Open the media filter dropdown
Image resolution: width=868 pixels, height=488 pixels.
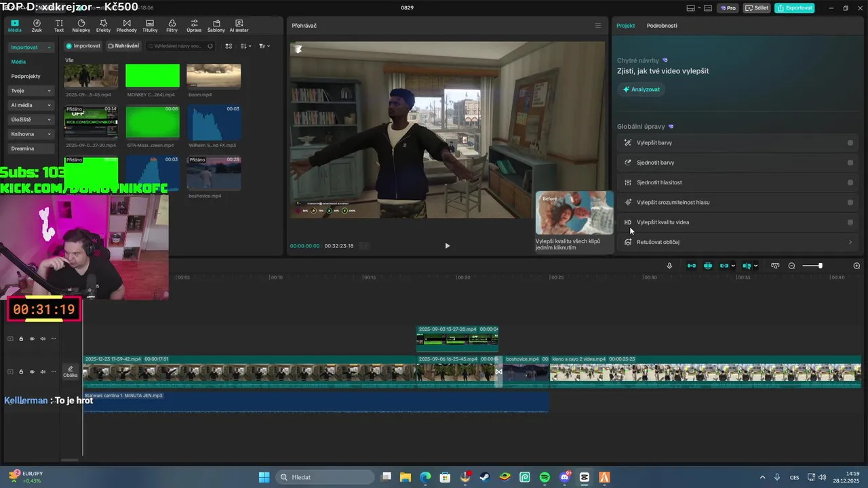point(264,46)
